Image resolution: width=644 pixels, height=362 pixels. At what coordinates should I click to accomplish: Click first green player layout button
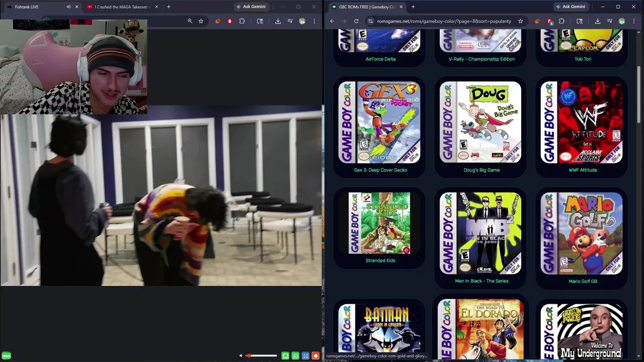coord(285,355)
